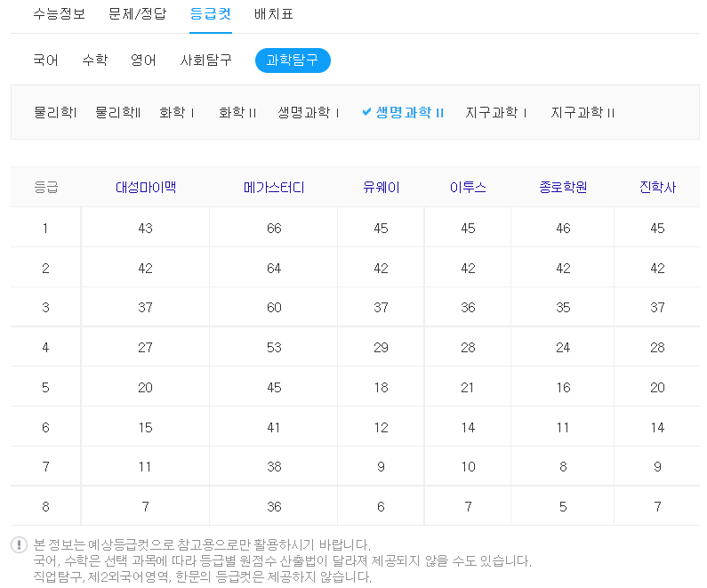Choose the 영어 subject
The height and width of the screenshot is (588, 707).
point(143,60)
